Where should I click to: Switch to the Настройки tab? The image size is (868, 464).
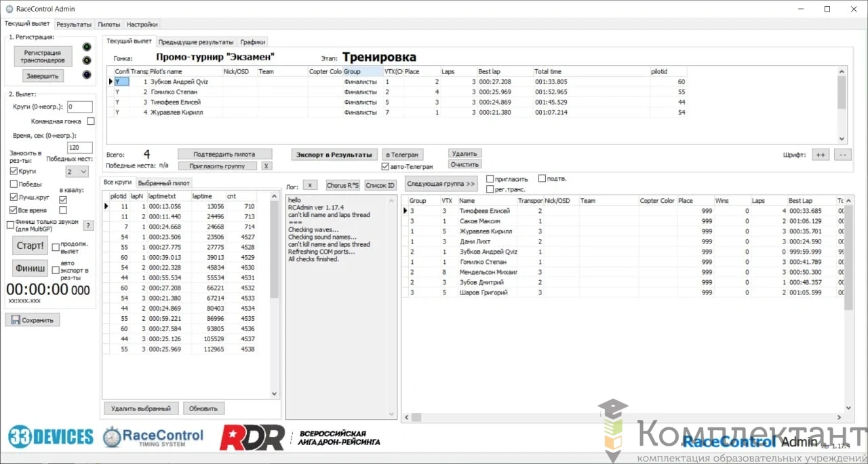click(x=142, y=24)
